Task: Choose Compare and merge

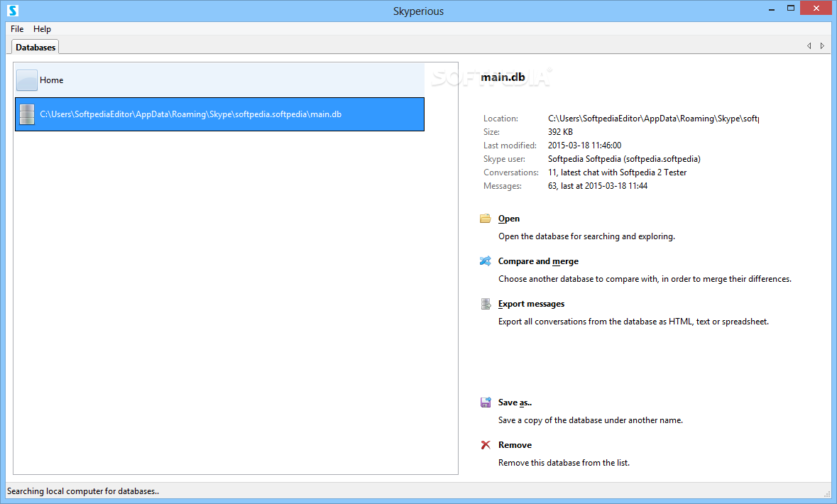Action: click(x=538, y=261)
